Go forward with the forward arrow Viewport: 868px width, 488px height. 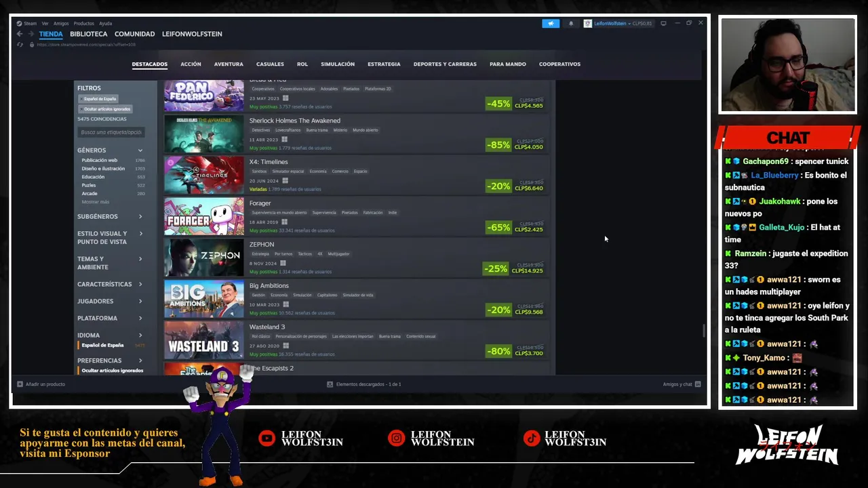tap(30, 34)
